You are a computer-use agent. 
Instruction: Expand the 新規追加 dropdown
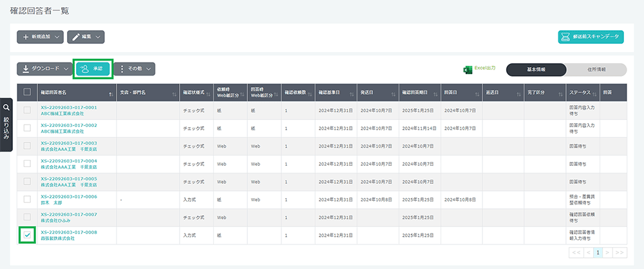40,37
